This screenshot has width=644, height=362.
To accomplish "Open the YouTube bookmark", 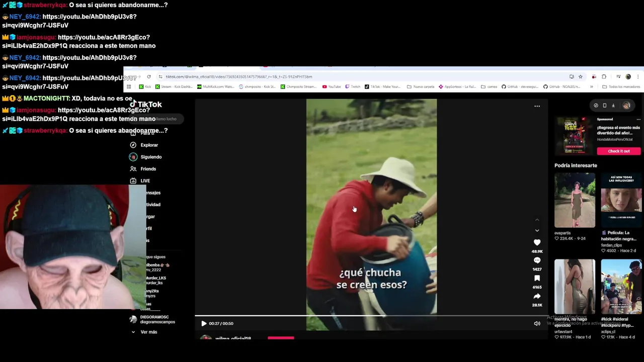I will click(x=331, y=86).
